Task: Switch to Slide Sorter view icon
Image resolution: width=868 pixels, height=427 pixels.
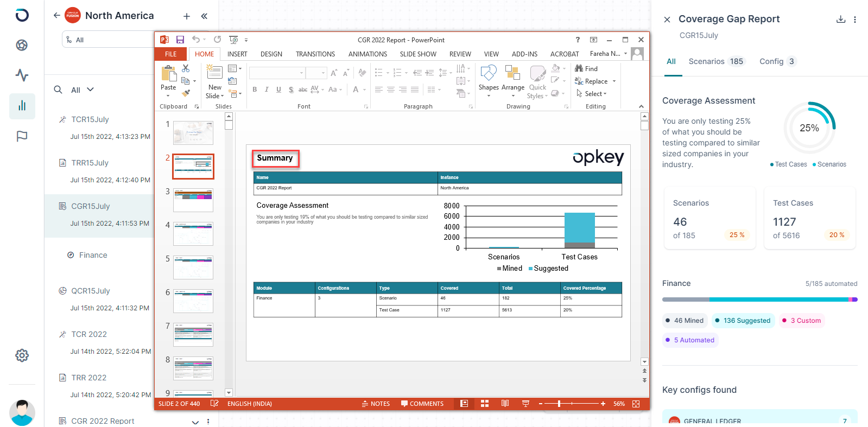Action: pos(485,404)
